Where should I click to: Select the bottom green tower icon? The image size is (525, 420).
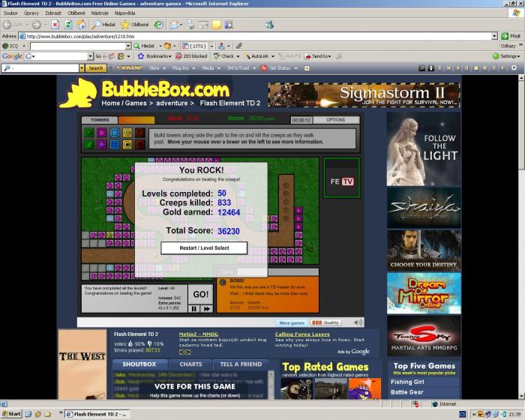89,144
